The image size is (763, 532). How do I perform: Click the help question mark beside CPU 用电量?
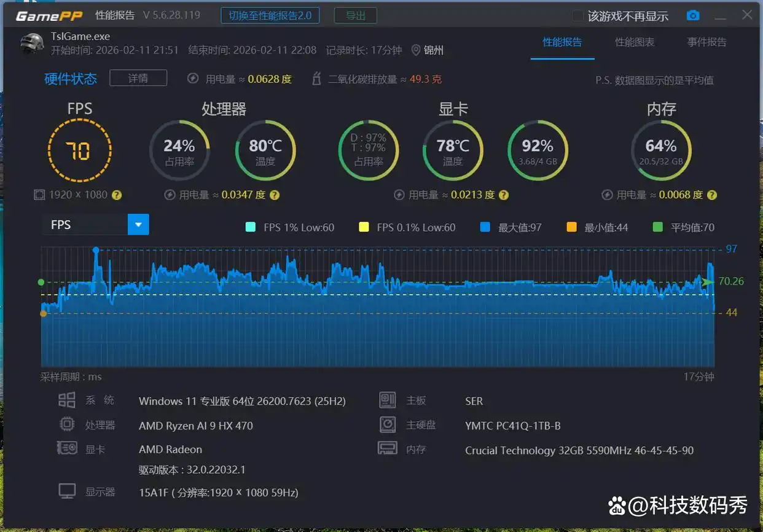(x=275, y=195)
